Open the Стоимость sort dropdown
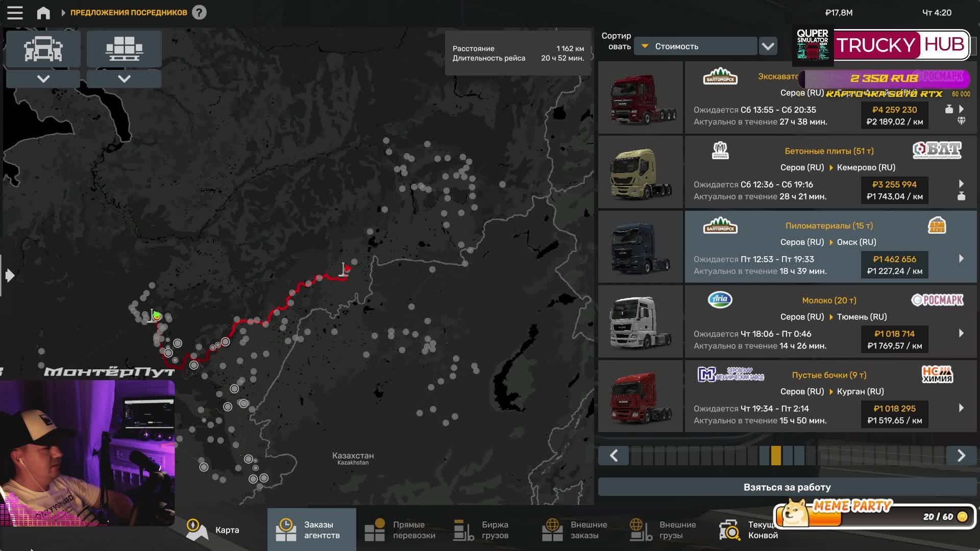This screenshot has width=980, height=551. click(x=697, y=46)
